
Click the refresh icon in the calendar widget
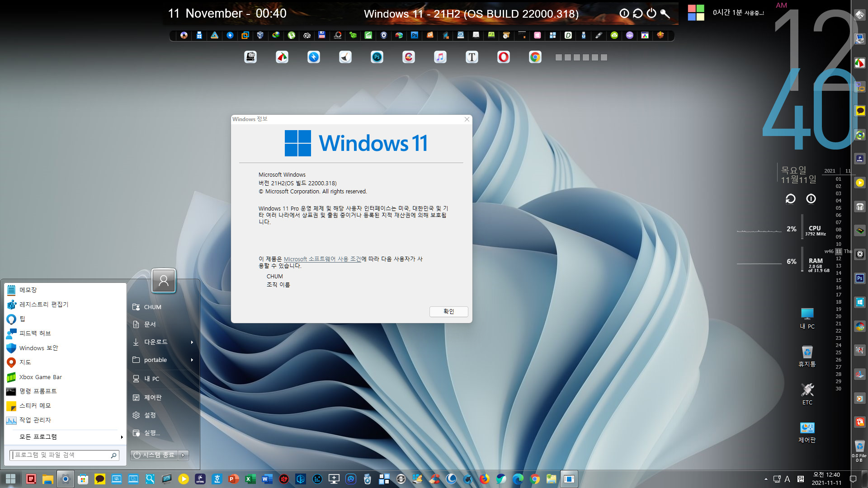tap(790, 198)
